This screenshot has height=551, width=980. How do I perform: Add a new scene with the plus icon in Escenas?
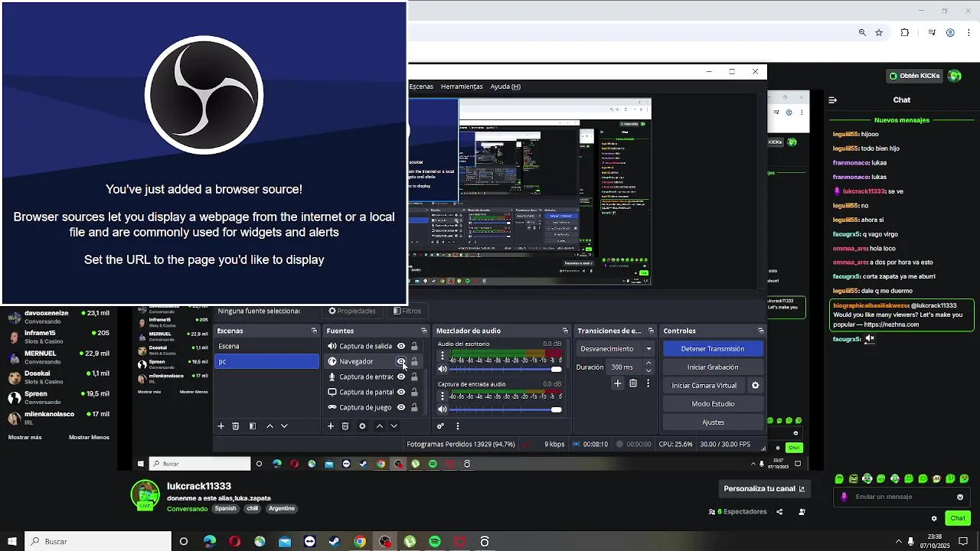click(221, 426)
